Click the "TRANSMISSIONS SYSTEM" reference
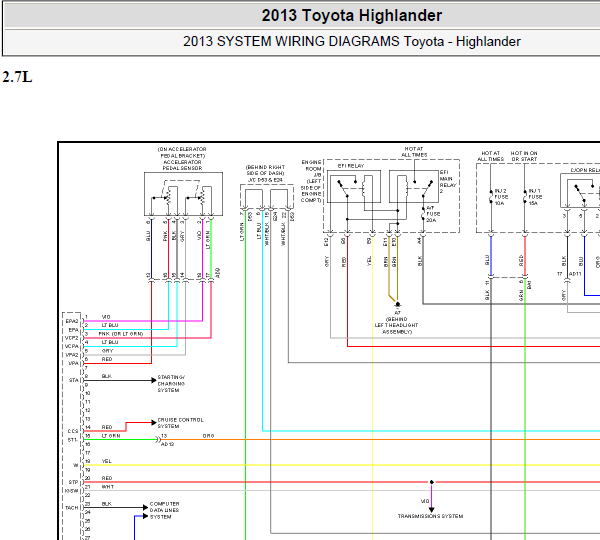 point(430,516)
